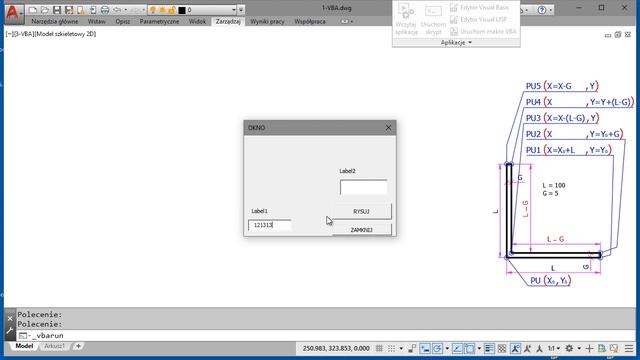This screenshot has height=360, width=640.
Task: Open the Wyniki pracy ribbon tab
Action: pos(267,22)
